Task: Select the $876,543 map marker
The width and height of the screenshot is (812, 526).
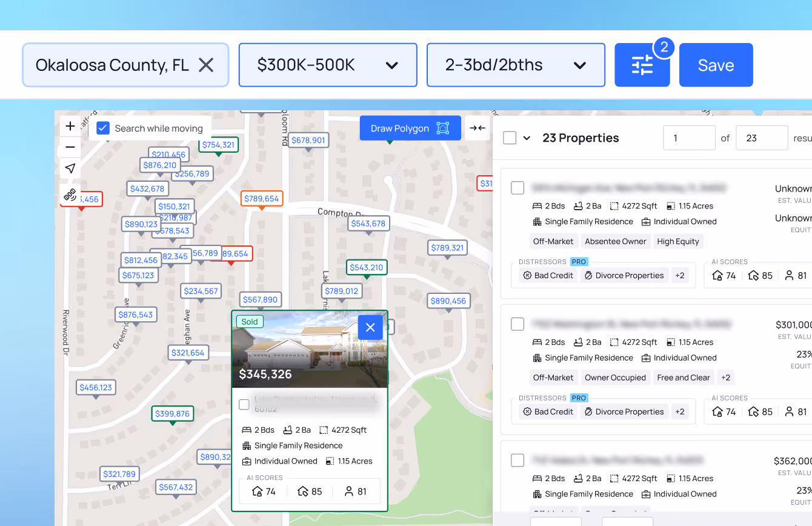Action: coord(136,315)
